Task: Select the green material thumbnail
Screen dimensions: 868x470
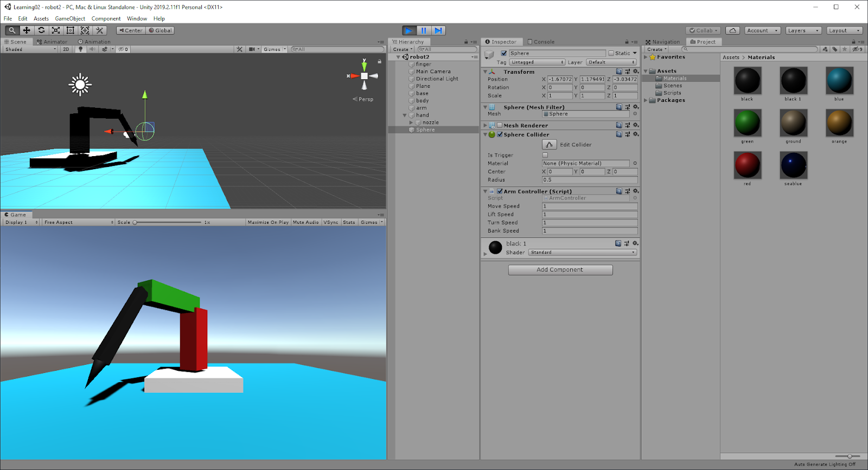Action: 747,123
